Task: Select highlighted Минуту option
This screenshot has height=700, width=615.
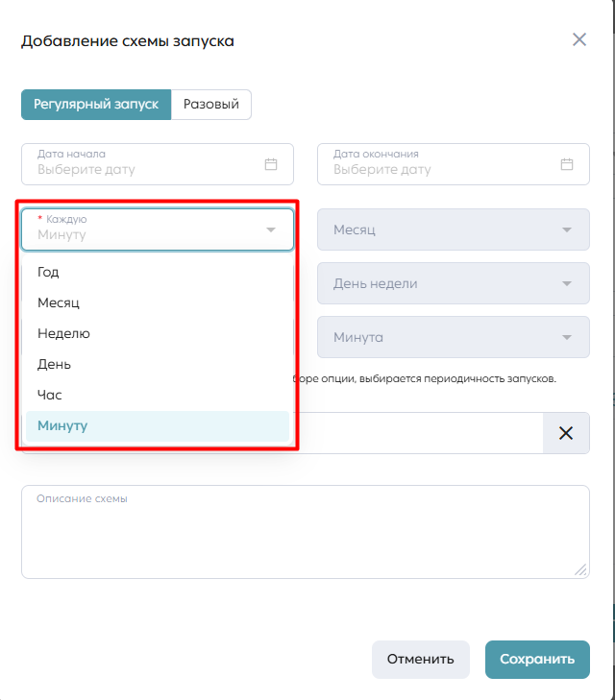Action: pyautogui.click(x=158, y=426)
